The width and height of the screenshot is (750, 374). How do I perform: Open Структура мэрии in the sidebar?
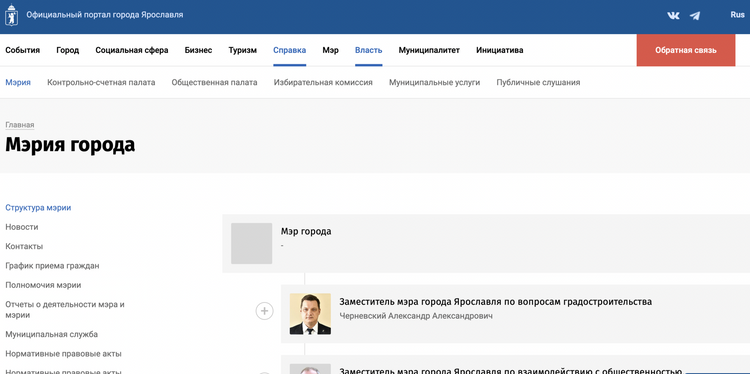click(x=38, y=208)
